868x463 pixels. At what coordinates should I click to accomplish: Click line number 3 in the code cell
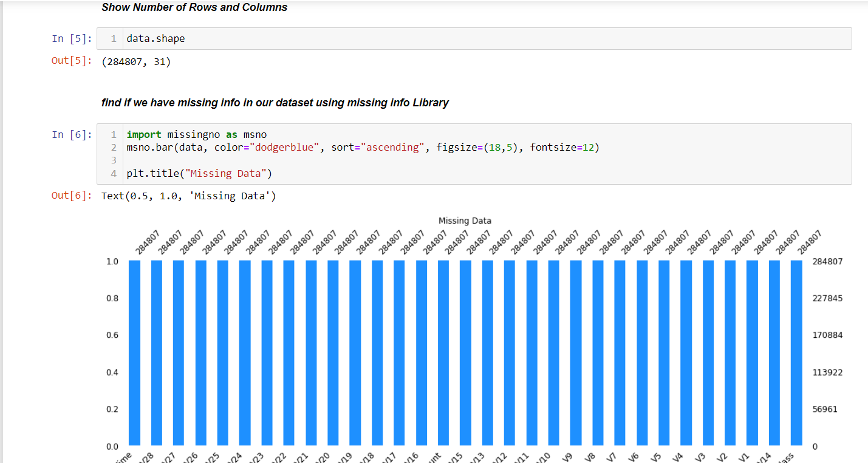click(114, 160)
